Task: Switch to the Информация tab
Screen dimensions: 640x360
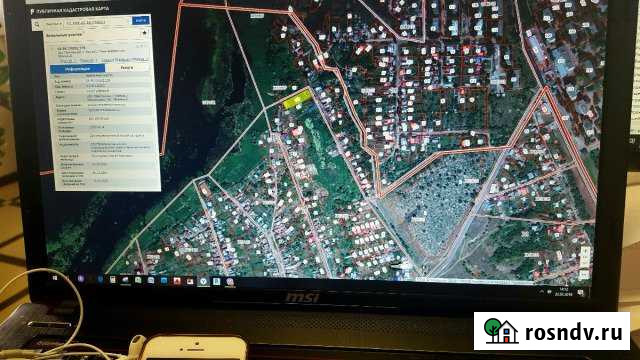Action: 78,69
